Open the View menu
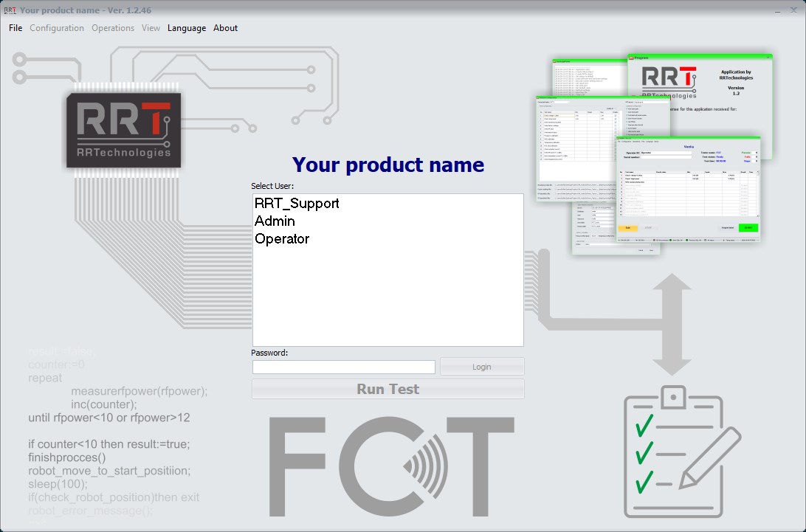Image resolution: width=806 pixels, height=532 pixels. click(x=151, y=28)
